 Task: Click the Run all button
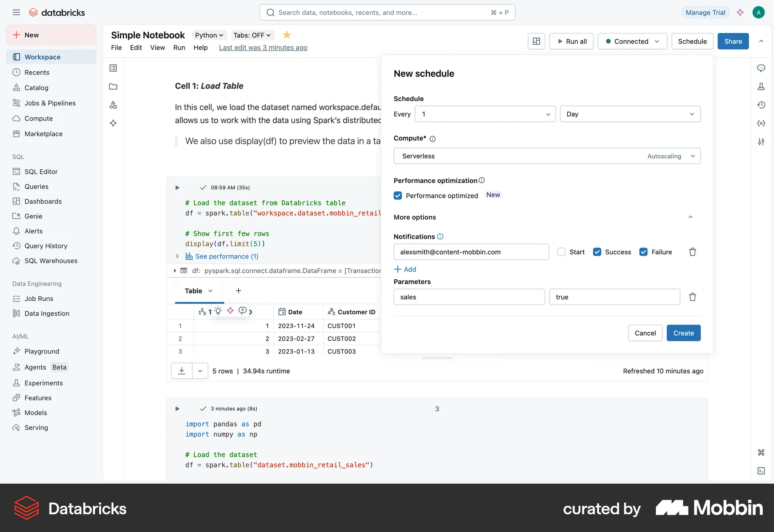571,41
